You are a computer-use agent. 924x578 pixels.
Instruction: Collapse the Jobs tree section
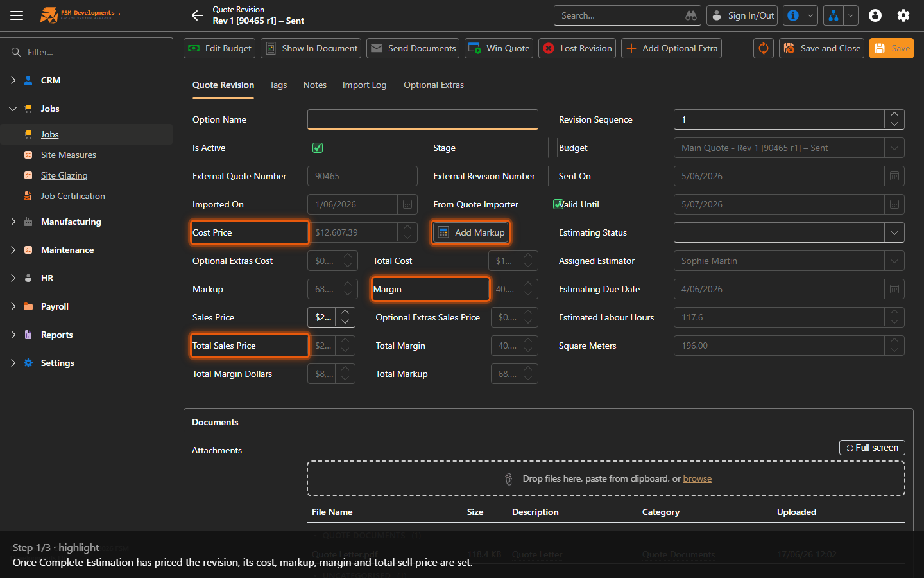13,109
